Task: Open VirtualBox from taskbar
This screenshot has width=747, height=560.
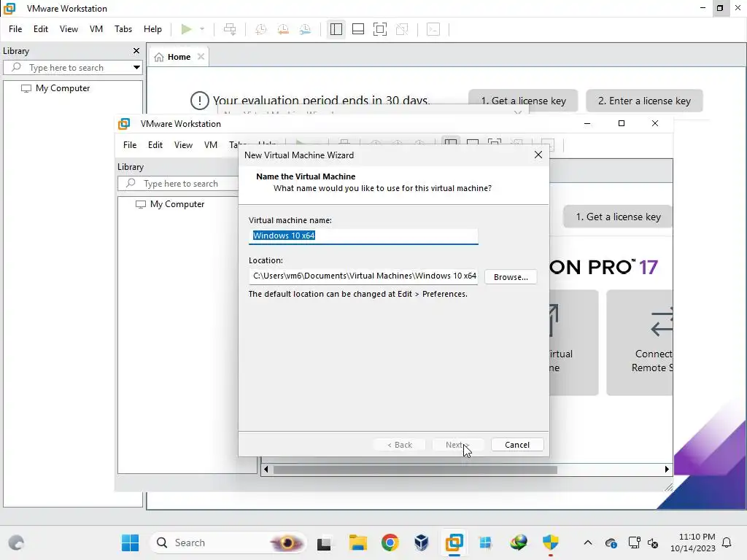Action: pyautogui.click(x=421, y=542)
